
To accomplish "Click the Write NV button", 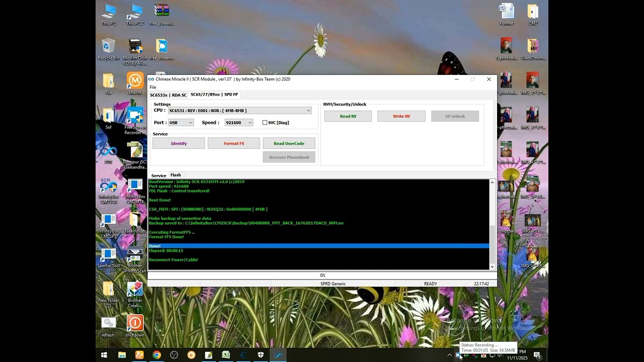I will pyautogui.click(x=401, y=116).
